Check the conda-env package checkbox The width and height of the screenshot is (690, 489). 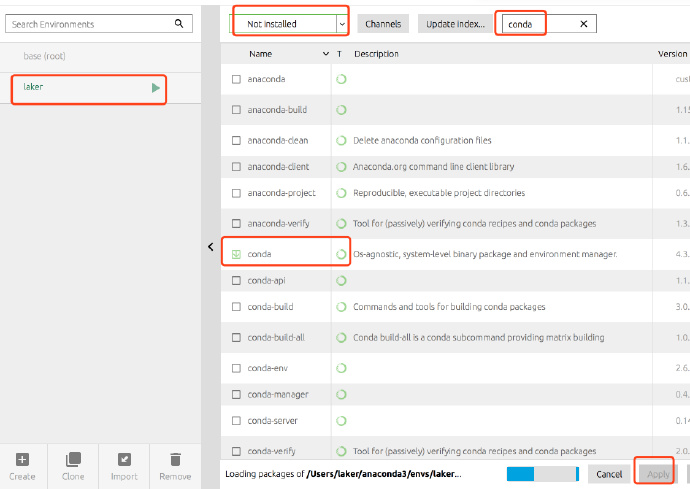coord(236,368)
